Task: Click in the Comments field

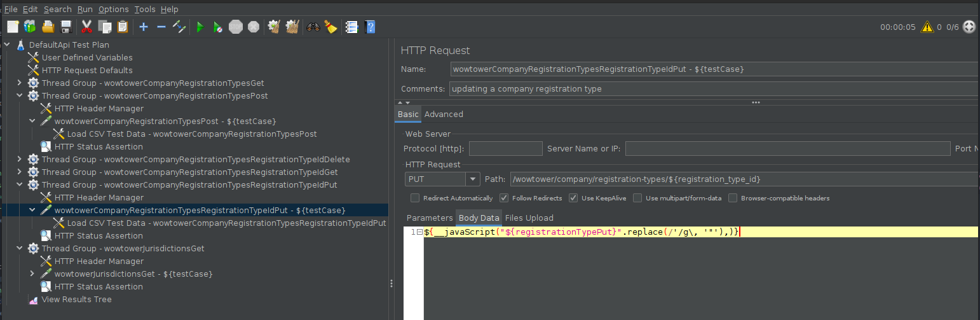Action: [x=714, y=88]
